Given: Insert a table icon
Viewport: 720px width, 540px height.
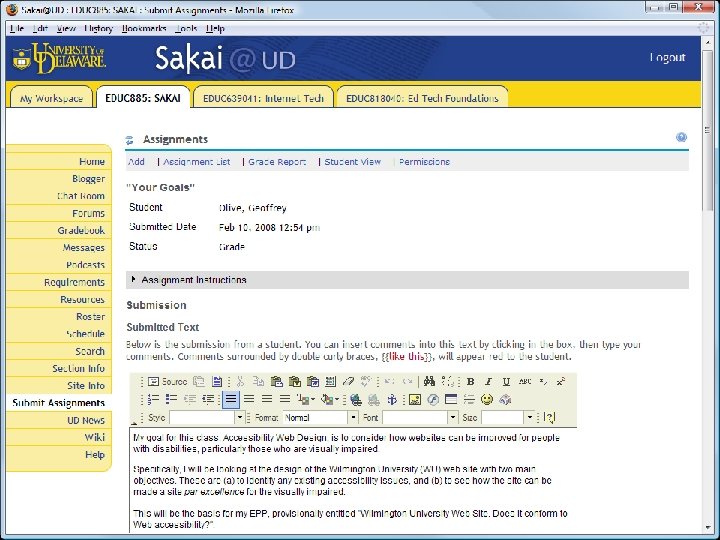Looking at the screenshot, I should pyautogui.click(x=451, y=399).
